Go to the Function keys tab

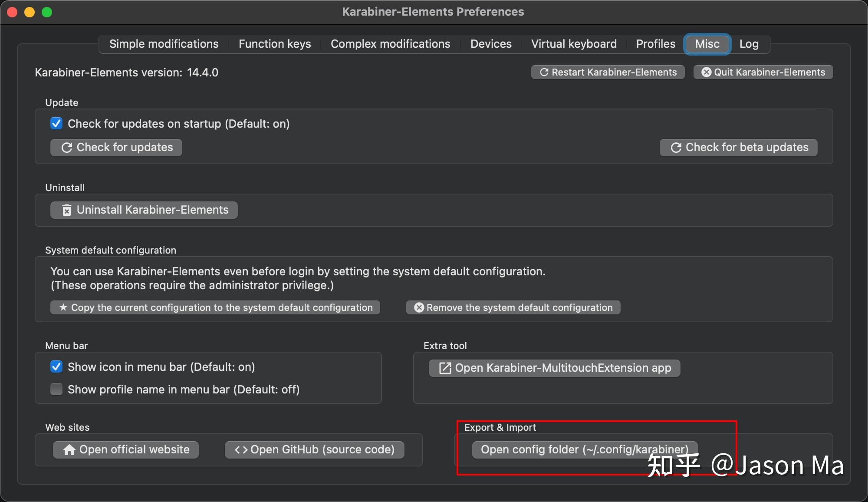pyautogui.click(x=274, y=44)
